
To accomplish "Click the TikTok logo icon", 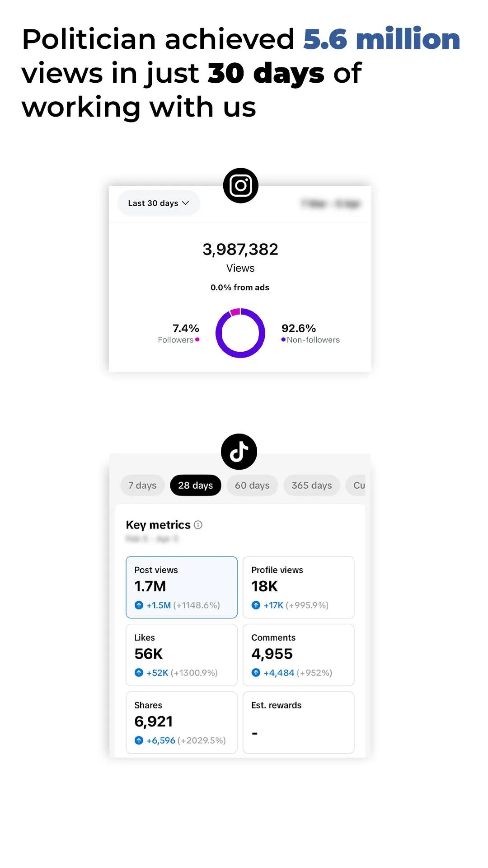I will (239, 452).
